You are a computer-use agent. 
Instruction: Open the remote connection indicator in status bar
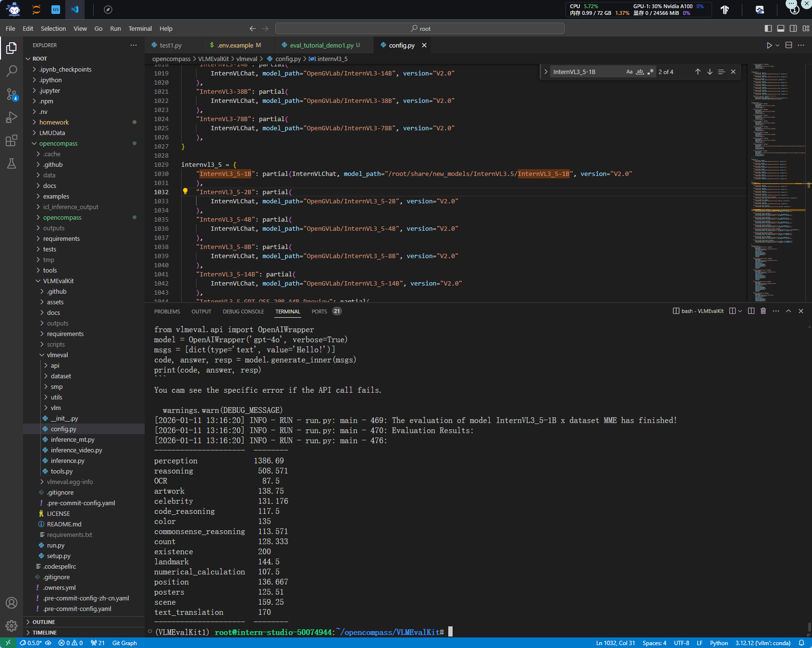coord(8,643)
